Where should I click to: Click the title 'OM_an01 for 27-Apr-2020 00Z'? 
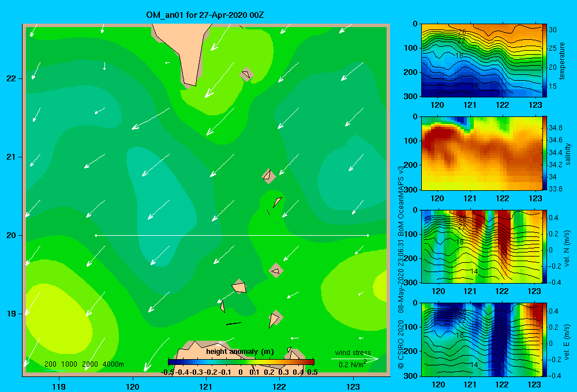[205, 15]
